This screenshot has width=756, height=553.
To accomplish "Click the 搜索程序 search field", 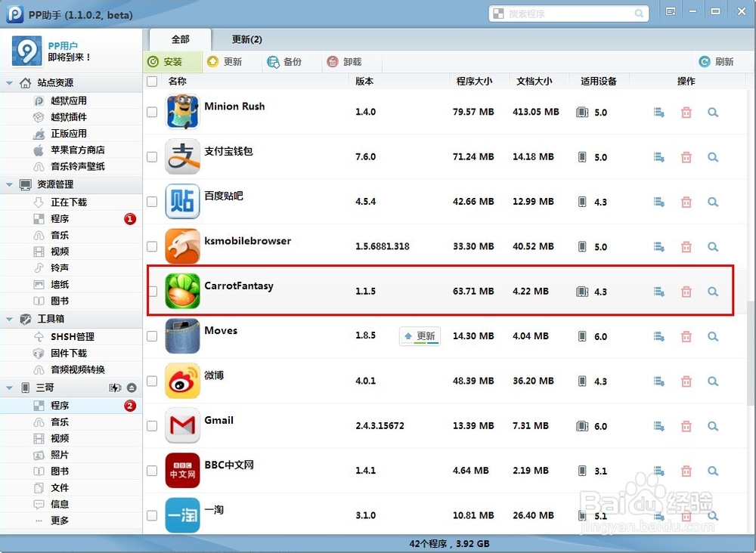I will point(569,14).
